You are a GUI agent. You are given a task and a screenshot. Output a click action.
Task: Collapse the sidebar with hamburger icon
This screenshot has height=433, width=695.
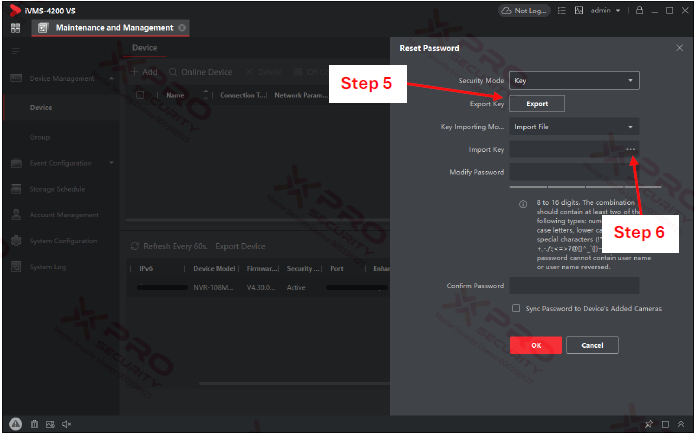[16, 51]
